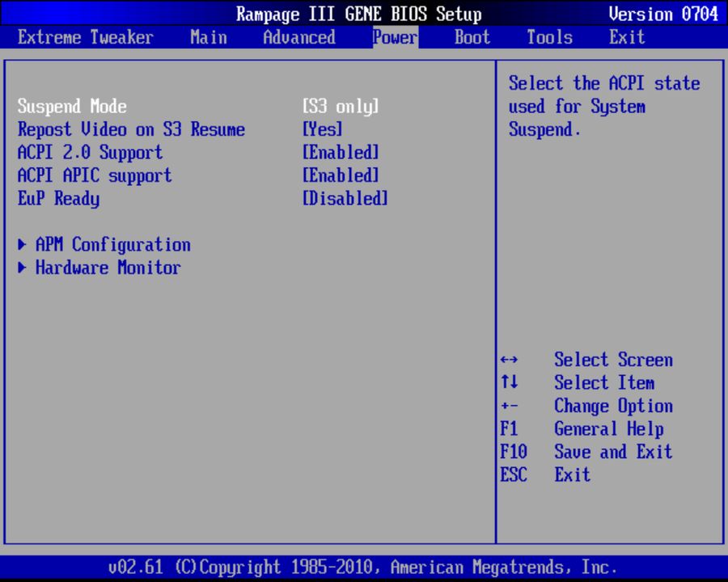Viewport: 728px width, 582px height.
Task: Go to the Boot tab
Action: tap(472, 37)
